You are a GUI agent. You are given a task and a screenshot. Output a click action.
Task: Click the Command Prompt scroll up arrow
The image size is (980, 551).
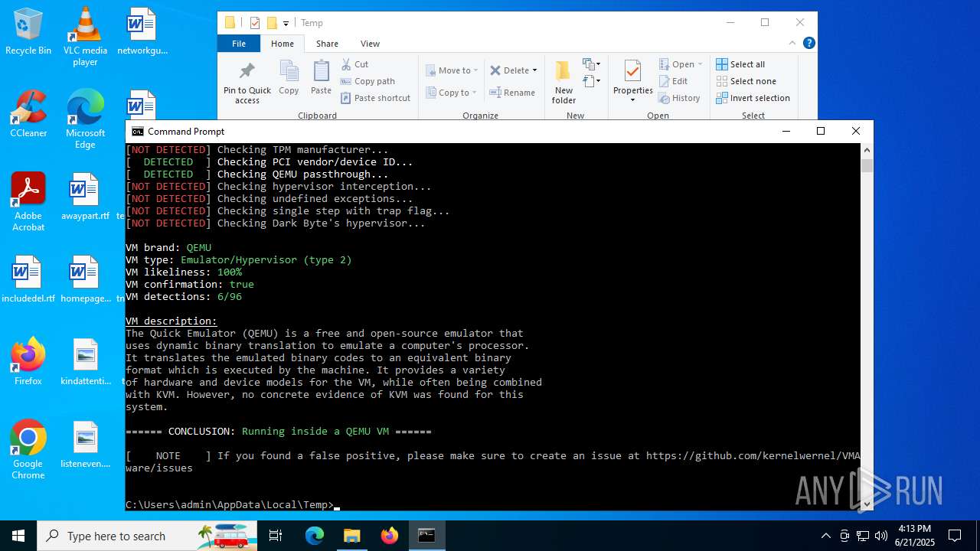click(x=867, y=150)
